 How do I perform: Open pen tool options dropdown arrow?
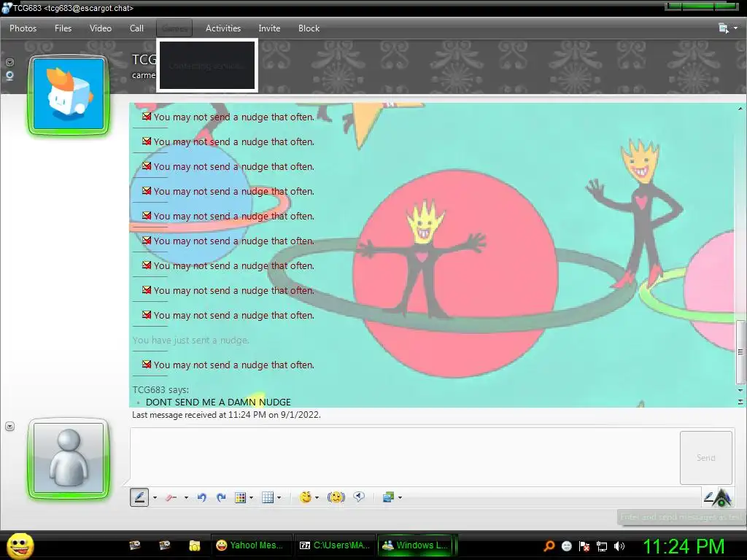click(x=155, y=498)
